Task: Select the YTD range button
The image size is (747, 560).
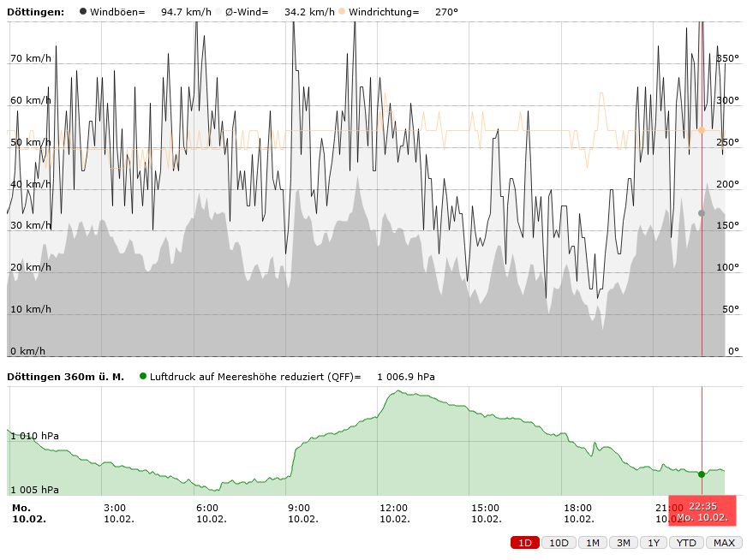Action: pyautogui.click(x=686, y=543)
